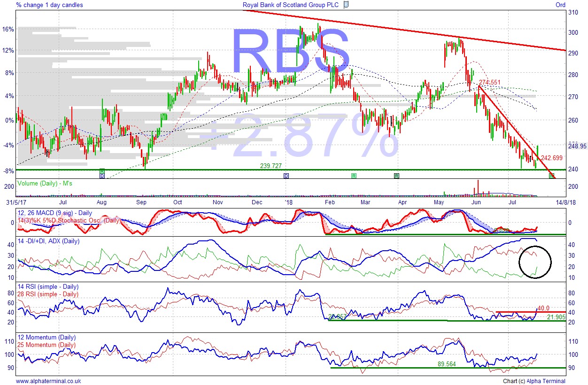This screenshot has height=385, width=588.
Task: Click the 242.699 trendline value
Action: 552,158
